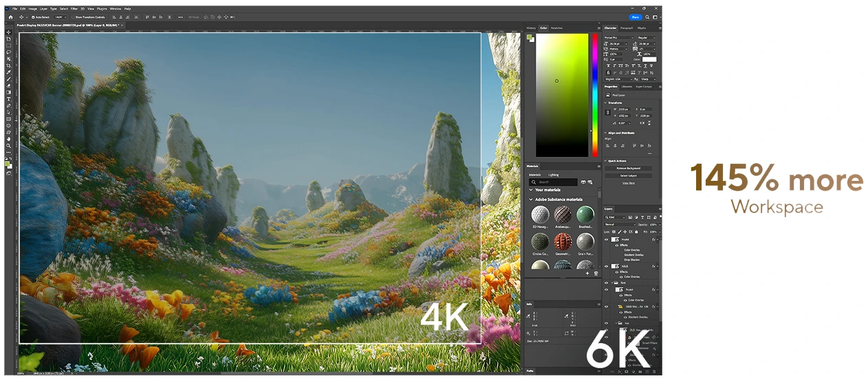Click the search icon beside Share
868x383 pixels.
point(647,17)
